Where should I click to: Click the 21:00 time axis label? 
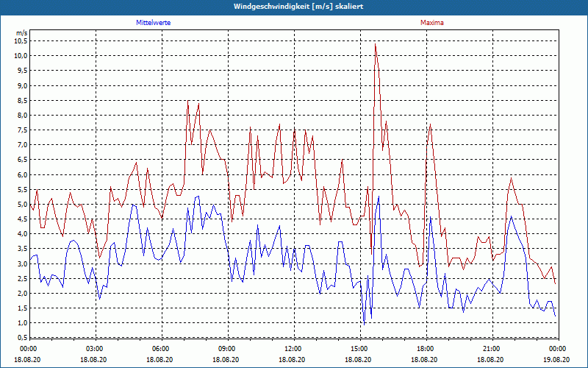490,349
